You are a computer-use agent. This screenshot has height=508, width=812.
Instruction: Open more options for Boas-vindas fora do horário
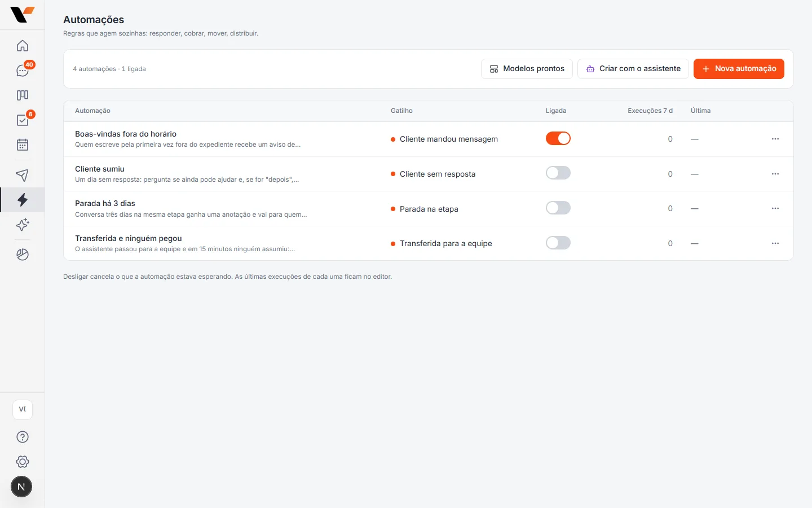[x=775, y=139]
